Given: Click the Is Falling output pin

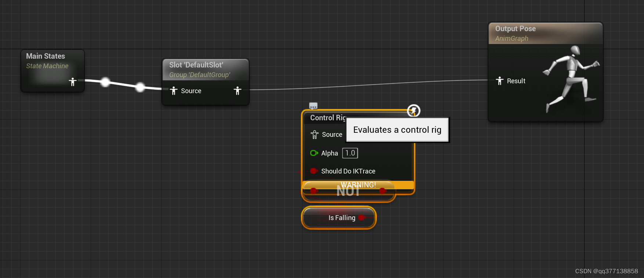Looking at the screenshot, I should click(362, 217).
